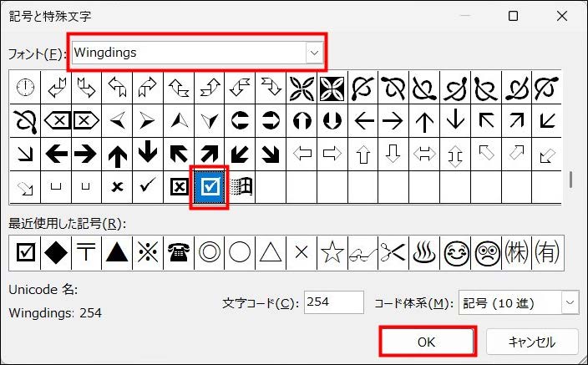Insert the recent reference mark ※ symbol
This screenshot has height=365, width=588.
tap(148, 253)
